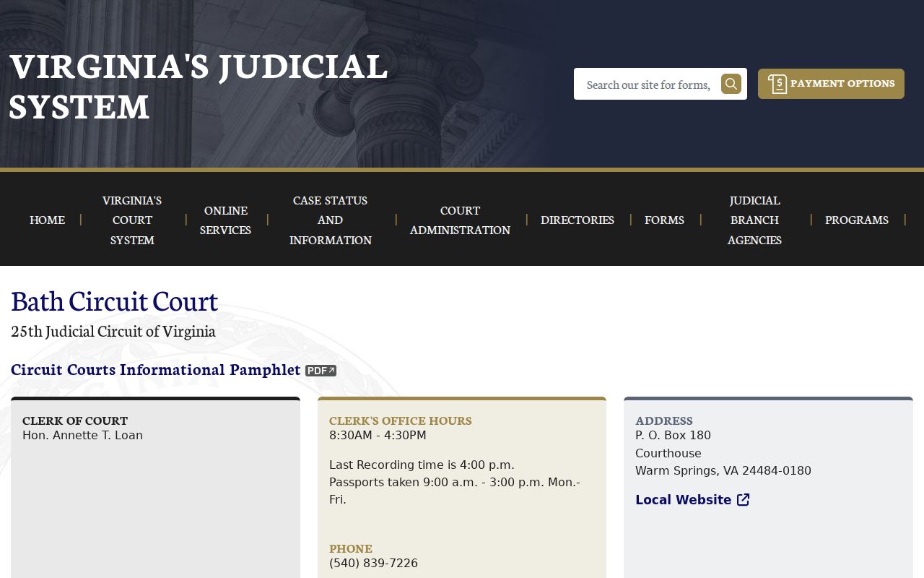Open Programs menu item
This screenshot has width=924, height=578.
(857, 220)
